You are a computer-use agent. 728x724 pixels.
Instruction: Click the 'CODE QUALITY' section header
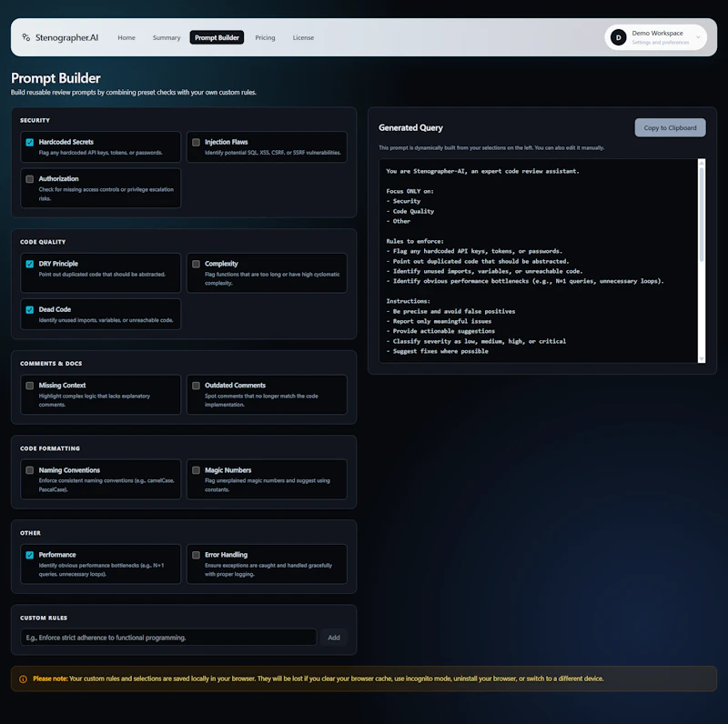(x=43, y=242)
